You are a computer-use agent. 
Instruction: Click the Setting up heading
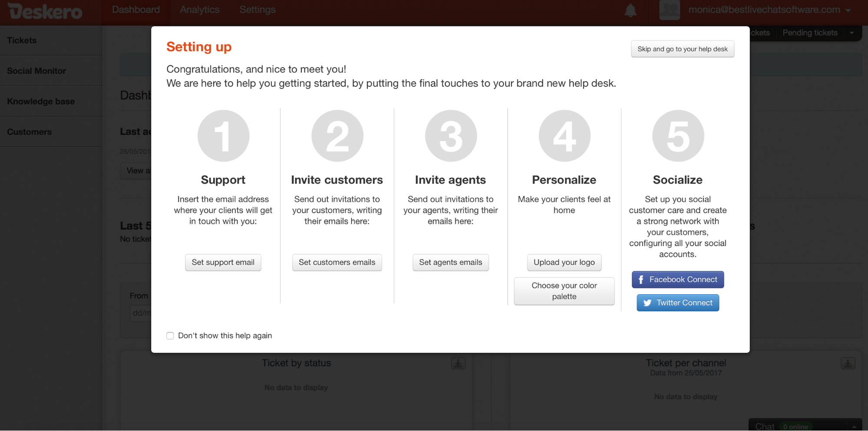(199, 46)
